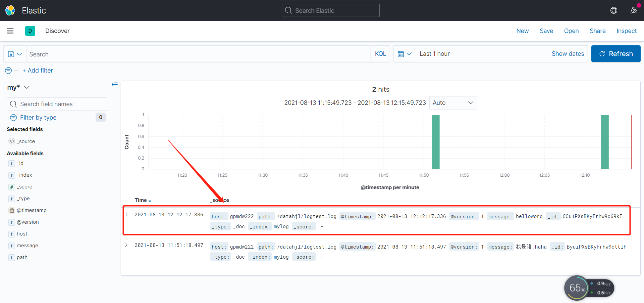This screenshot has height=303, width=644.
Task: Select the _score available field
Action: [x=24, y=187]
